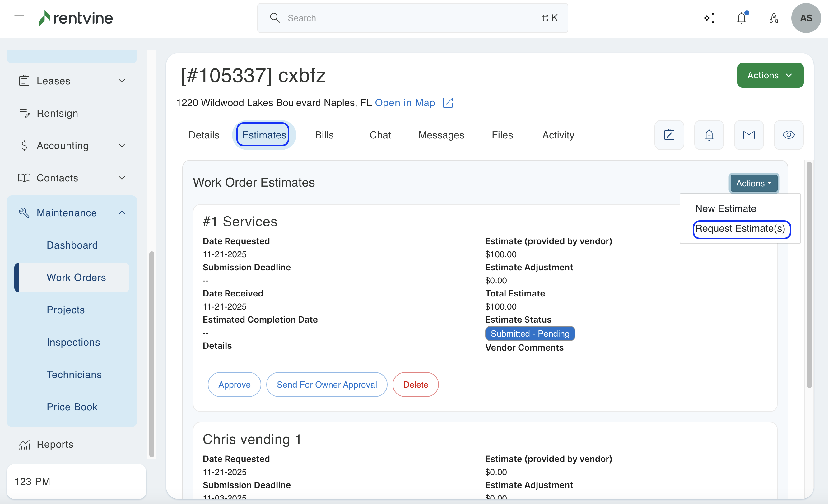
Task: Click the edit note clipboard icon
Action: [x=669, y=135]
